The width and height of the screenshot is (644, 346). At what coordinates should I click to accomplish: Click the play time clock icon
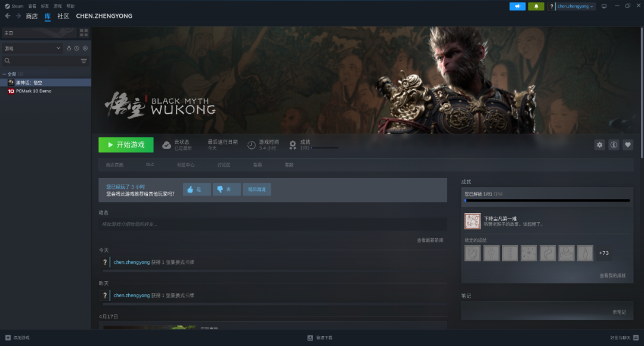click(x=252, y=145)
